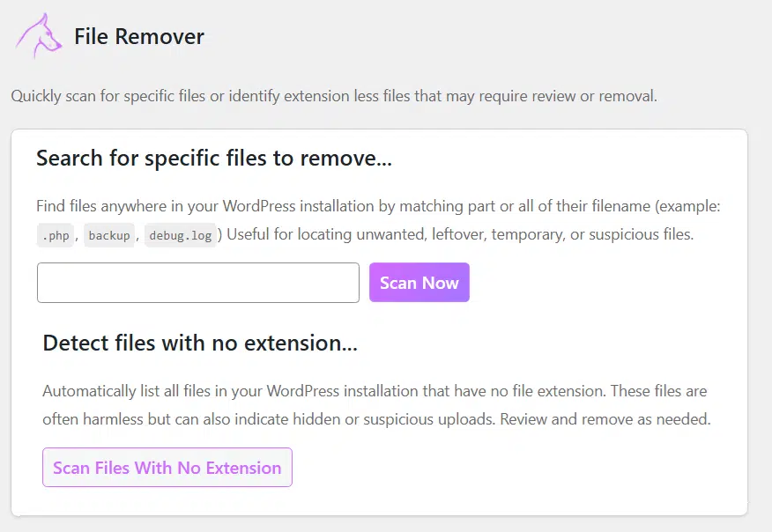Click the File Remover page title

138,37
